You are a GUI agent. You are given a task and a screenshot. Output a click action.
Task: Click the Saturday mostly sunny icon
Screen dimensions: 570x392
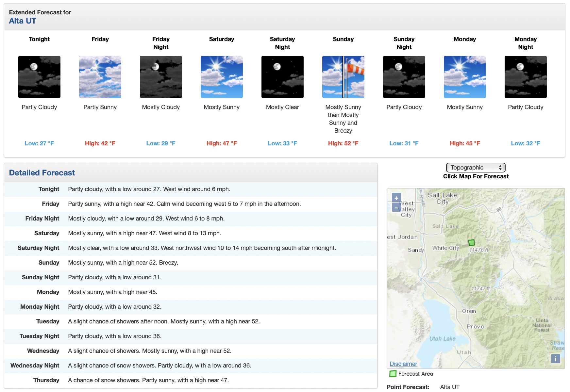pos(222,77)
